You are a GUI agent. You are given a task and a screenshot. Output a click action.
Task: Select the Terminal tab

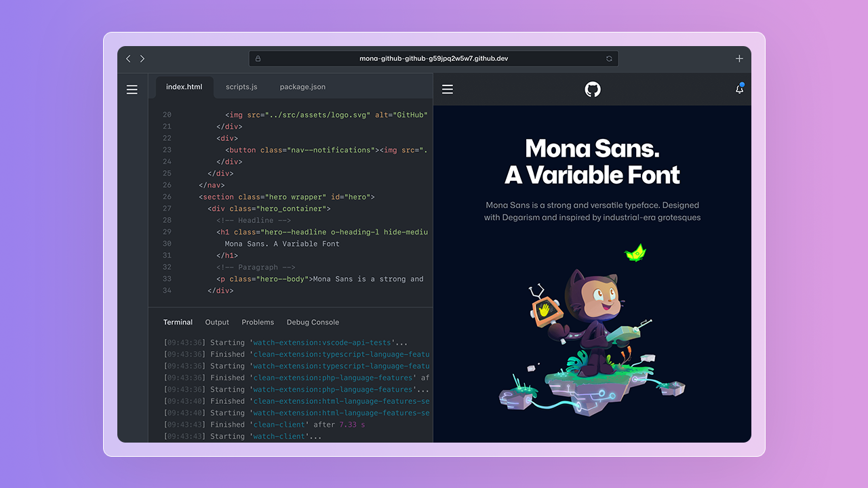[x=178, y=322]
